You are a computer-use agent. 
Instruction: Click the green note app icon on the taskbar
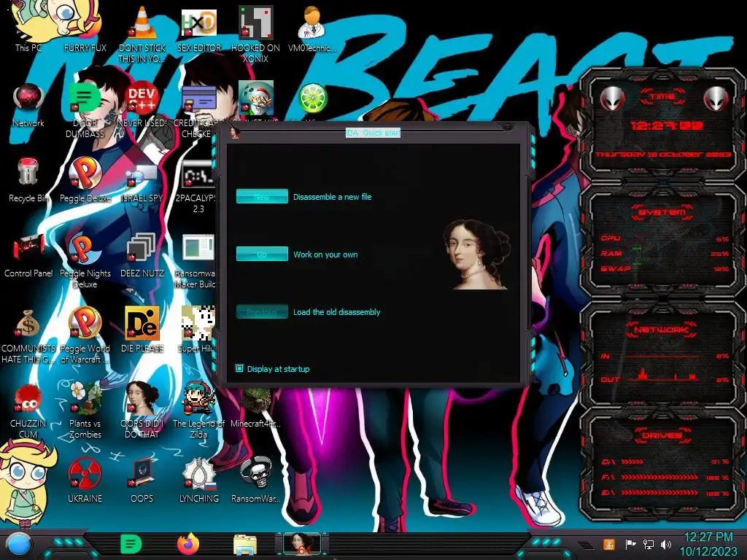[131, 544]
